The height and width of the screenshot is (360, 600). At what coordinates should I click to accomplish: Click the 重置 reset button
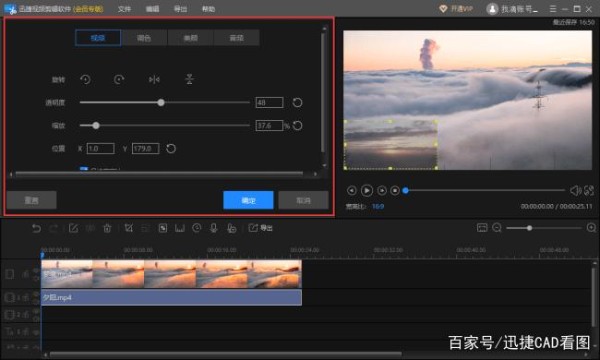click(32, 200)
